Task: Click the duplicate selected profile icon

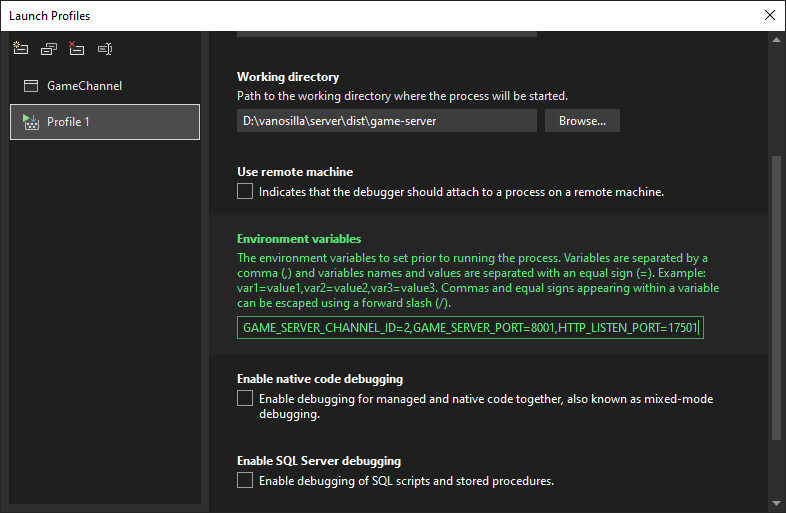Action: click(48, 48)
